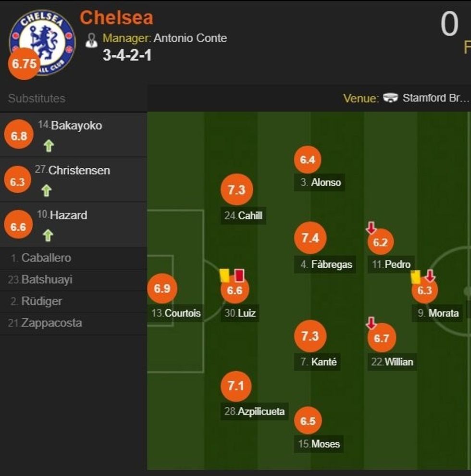The width and height of the screenshot is (471, 476).
Task: Open Antonio Conte's manager profile
Action: point(190,38)
